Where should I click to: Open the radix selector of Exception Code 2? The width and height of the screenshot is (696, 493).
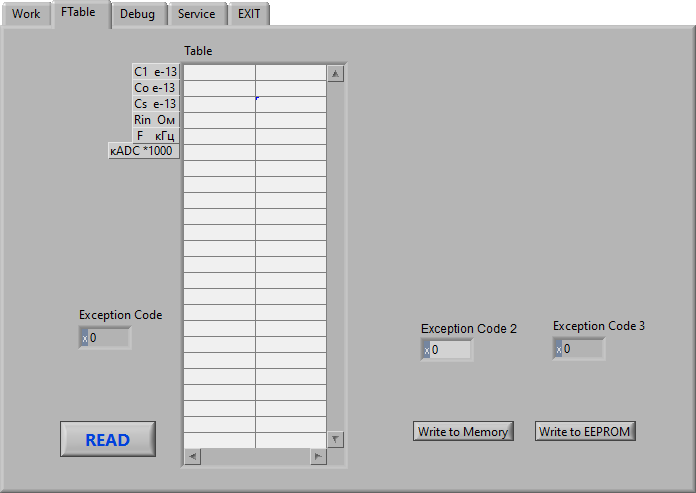pyautogui.click(x=426, y=350)
